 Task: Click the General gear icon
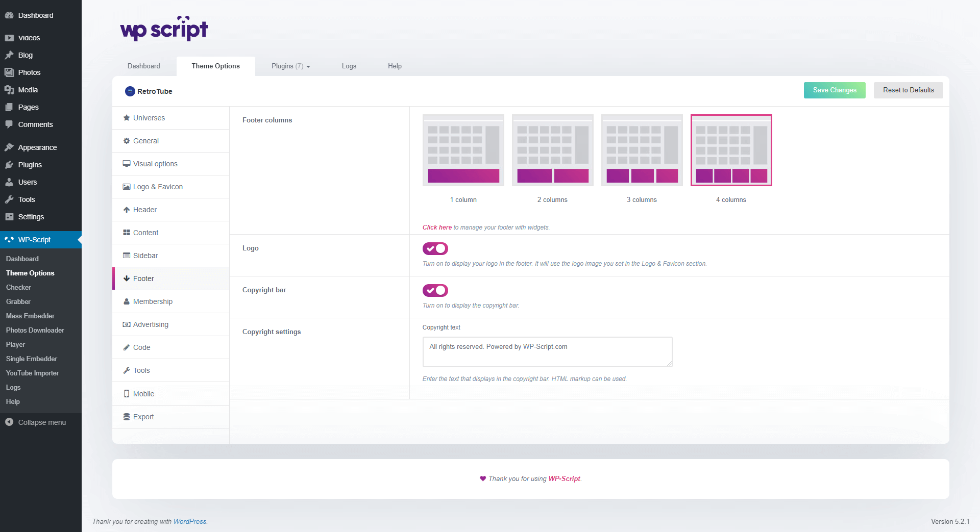click(127, 141)
